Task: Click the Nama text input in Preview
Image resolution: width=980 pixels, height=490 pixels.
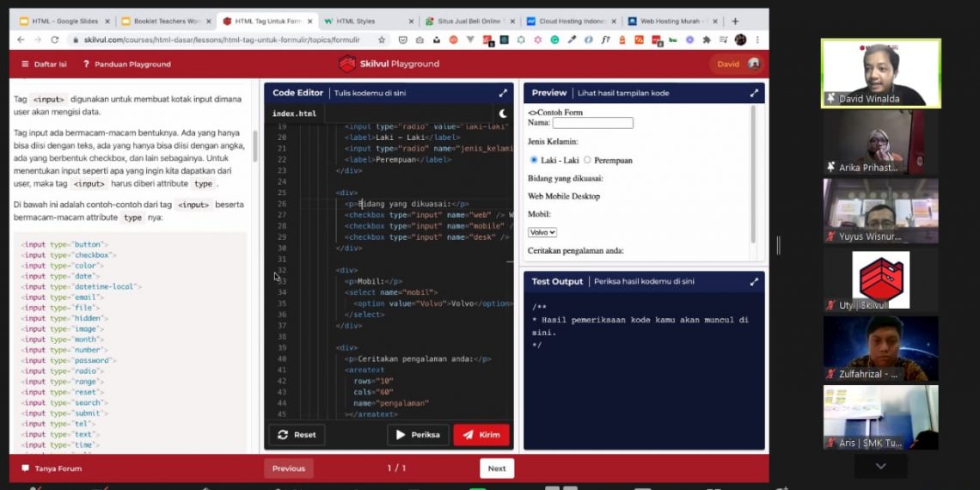Action: (x=592, y=123)
